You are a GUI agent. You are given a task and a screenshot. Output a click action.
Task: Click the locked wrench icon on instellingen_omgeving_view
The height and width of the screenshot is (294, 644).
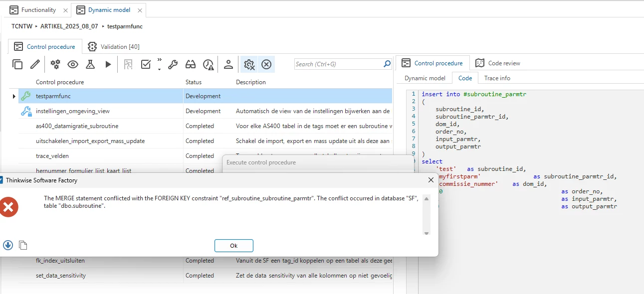(x=25, y=111)
